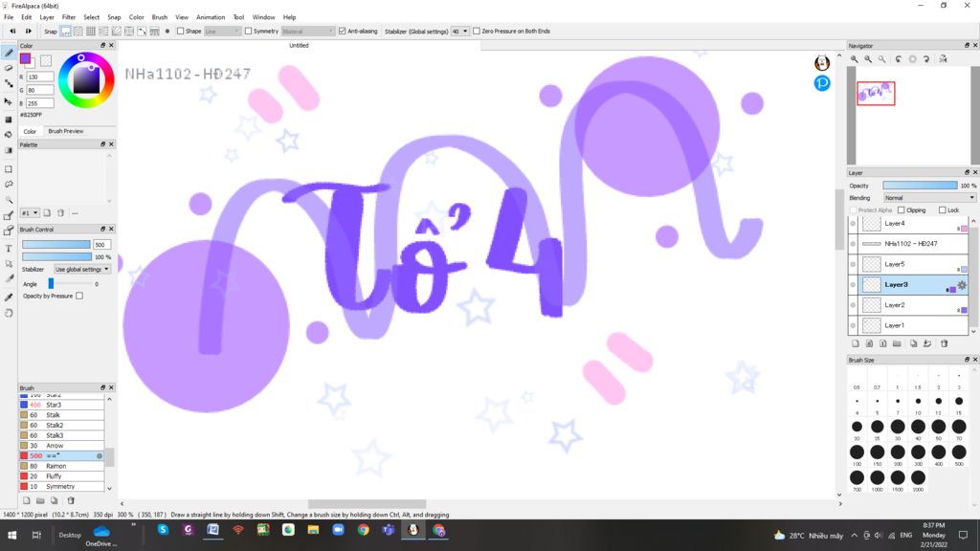This screenshot has width=980, height=551.
Task: Choose the Symmetry brush
Action: [x=61, y=487]
